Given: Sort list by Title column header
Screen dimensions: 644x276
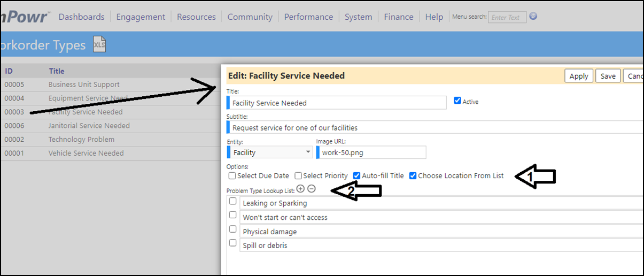Looking at the screenshot, I should pyautogui.click(x=57, y=71).
